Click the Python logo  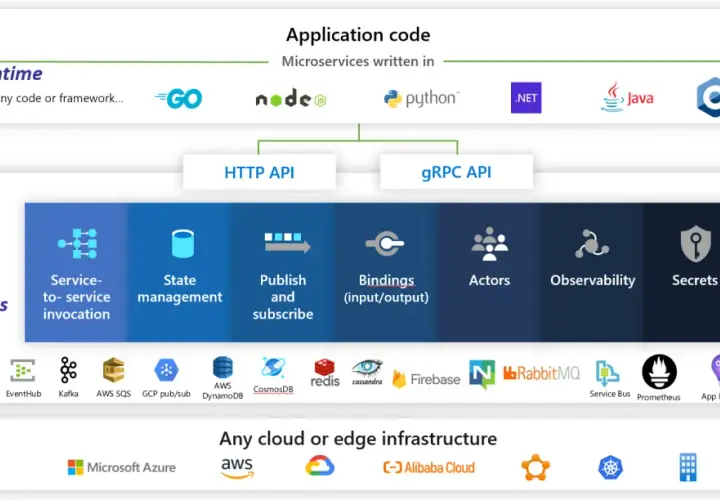(421, 98)
